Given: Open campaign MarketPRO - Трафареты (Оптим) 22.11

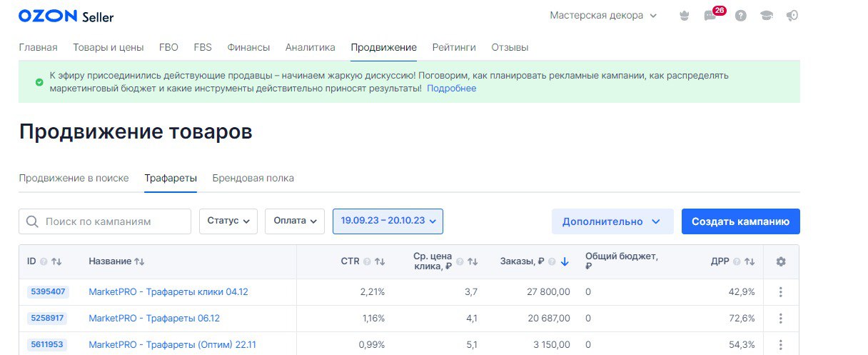Looking at the screenshot, I should (172, 345).
